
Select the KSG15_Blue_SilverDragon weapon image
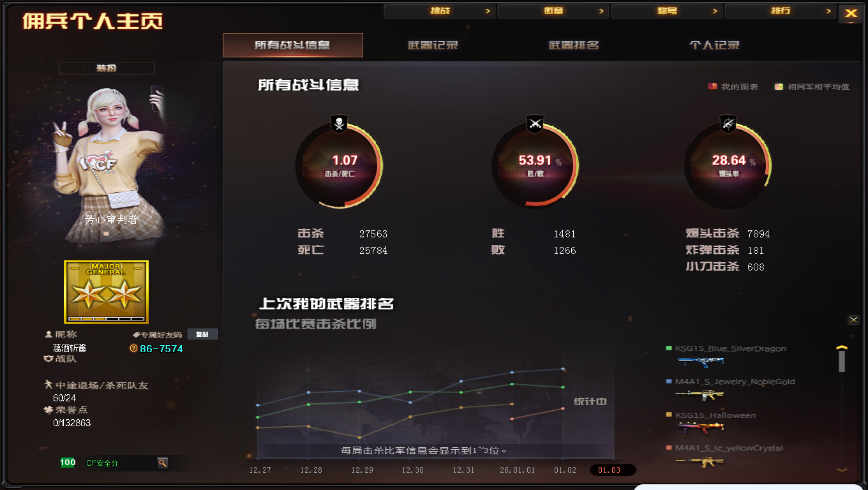[x=701, y=361]
